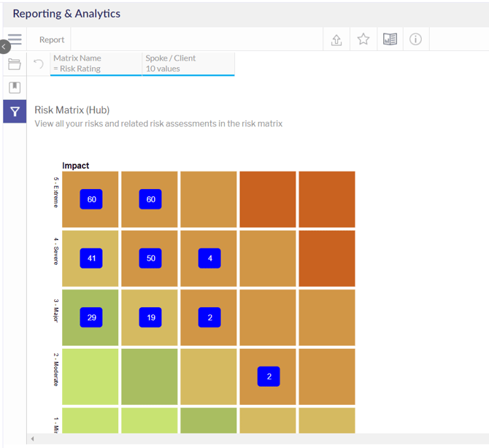Collapse the sidebar with left chevron

pos(4,47)
